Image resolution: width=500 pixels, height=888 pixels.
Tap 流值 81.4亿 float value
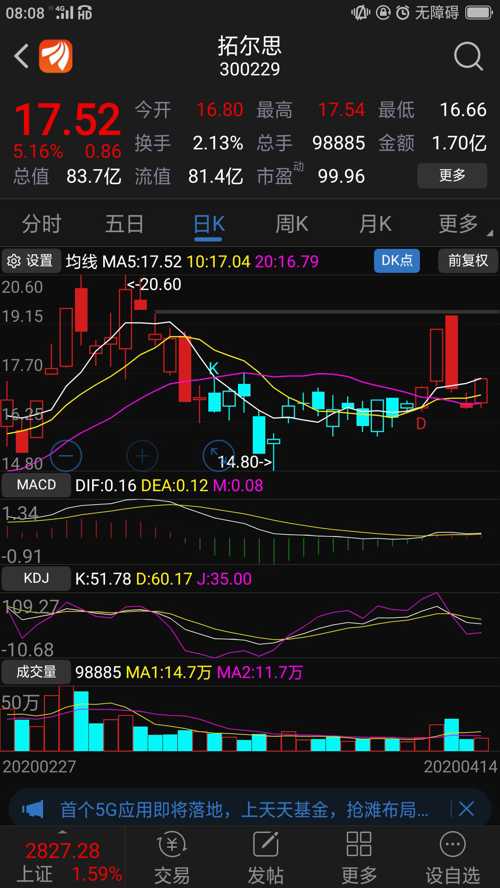[x=189, y=177]
